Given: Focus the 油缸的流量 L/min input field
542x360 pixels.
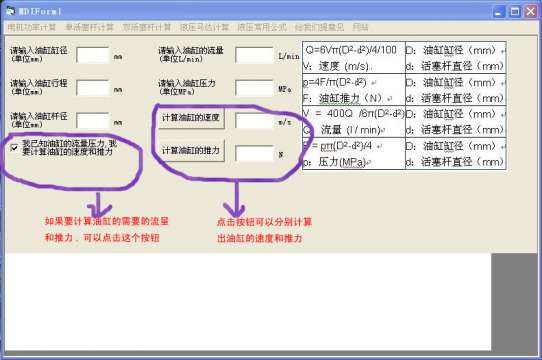Looking at the screenshot, I should 254,55.
